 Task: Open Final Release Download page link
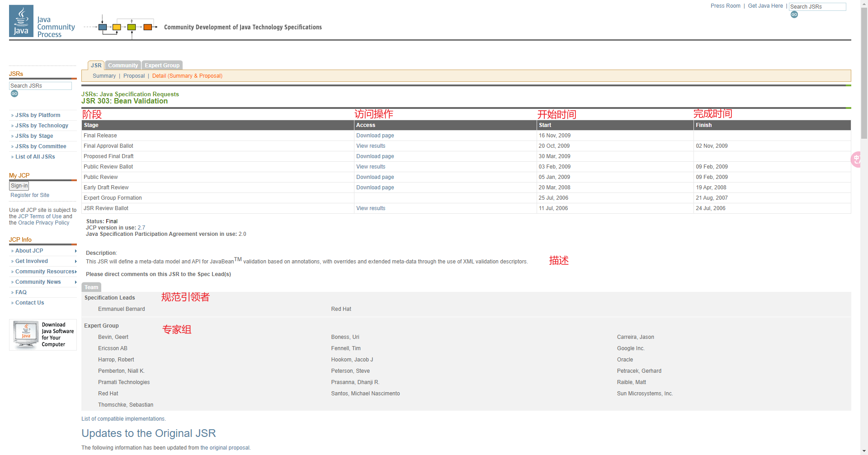(x=375, y=136)
